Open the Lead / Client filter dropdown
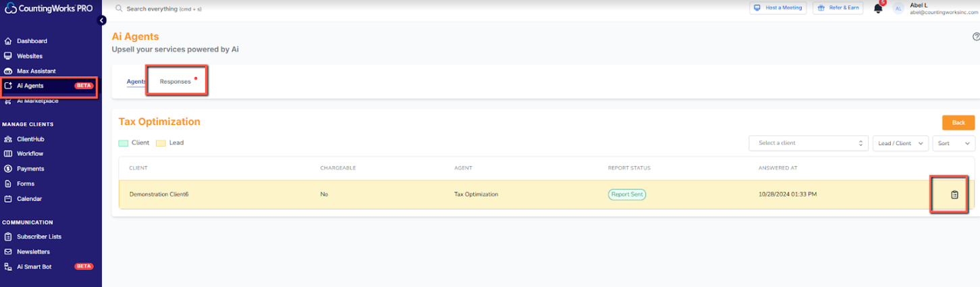 [x=900, y=143]
